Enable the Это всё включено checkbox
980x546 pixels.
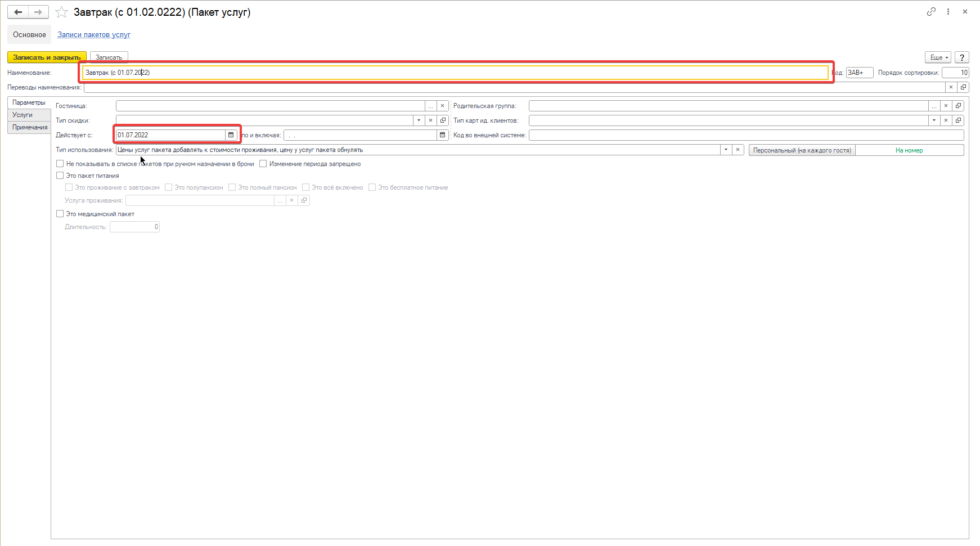pyautogui.click(x=305, y=187)
